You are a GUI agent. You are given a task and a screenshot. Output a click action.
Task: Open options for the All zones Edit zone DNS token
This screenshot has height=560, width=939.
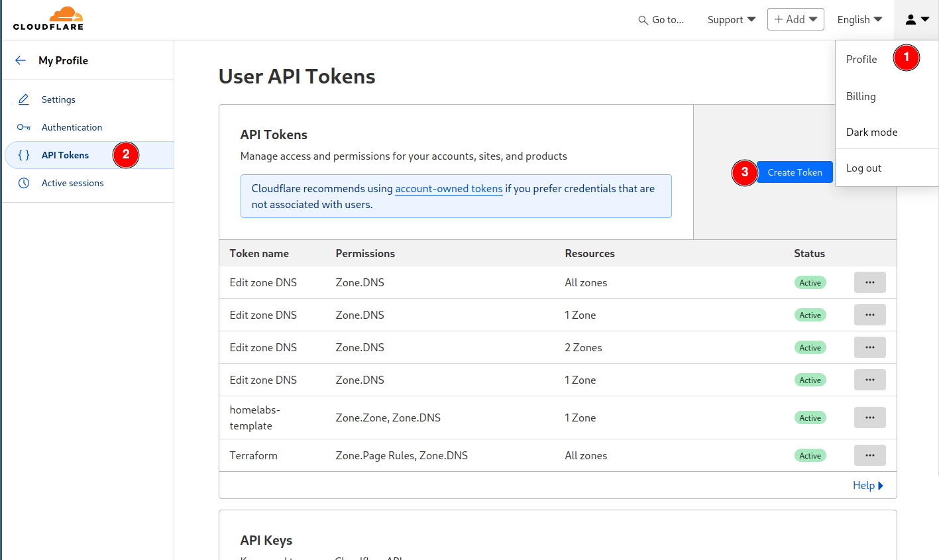[x=870, y=282]
